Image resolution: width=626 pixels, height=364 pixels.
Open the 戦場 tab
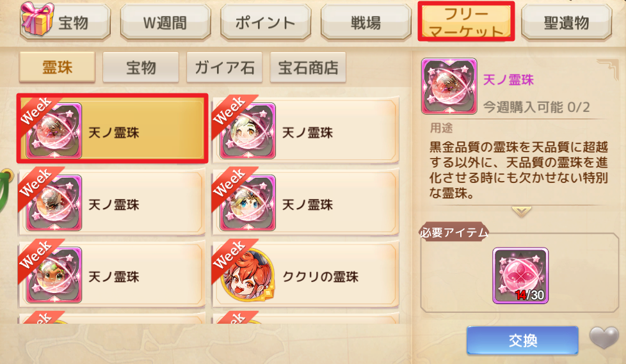(365, 22)
